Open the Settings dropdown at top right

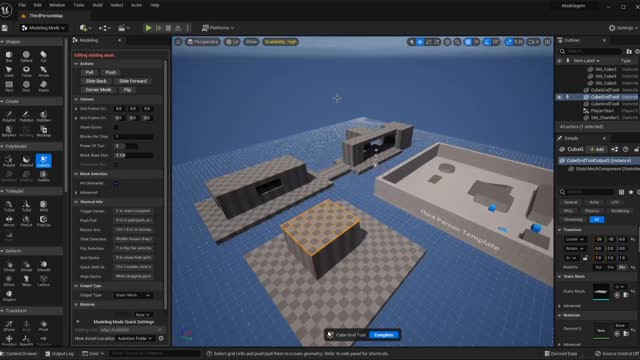pyautogui.click(x=623, y=28)
